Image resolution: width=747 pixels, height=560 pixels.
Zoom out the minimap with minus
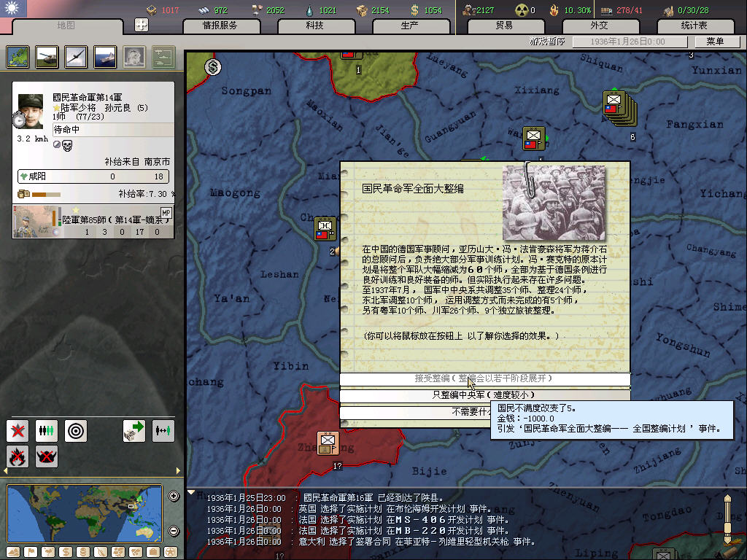[174, 531]
